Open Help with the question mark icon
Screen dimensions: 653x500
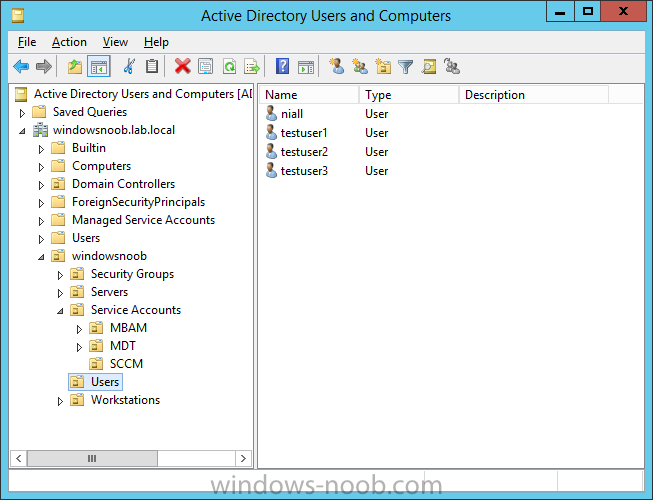click(282, 67)
